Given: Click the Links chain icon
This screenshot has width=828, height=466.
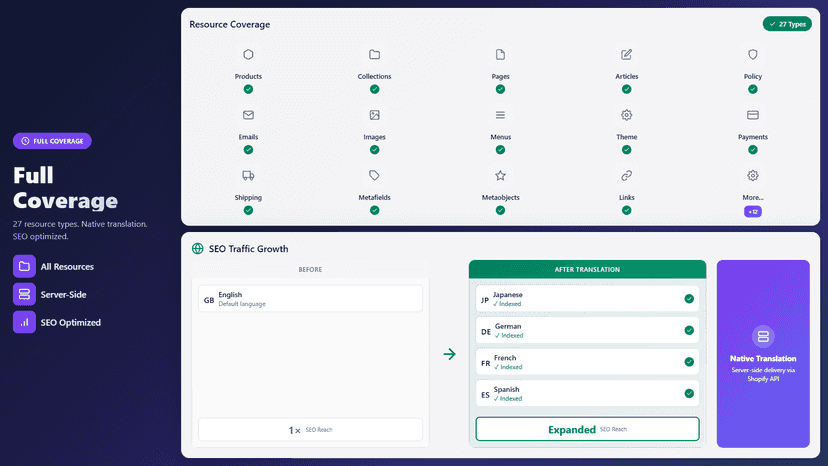Looking at the screenshot, I should click(x=626, y=175).
